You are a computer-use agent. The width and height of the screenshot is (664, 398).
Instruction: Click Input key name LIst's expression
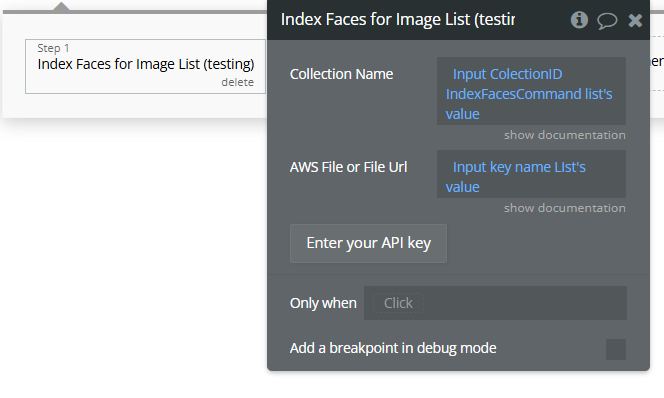pos(519,167)
